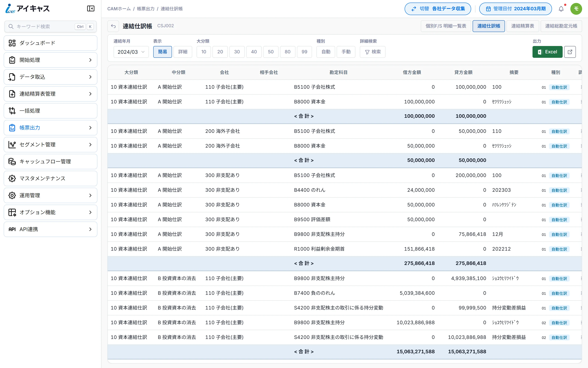The width and height of the screenshot is (588, 368).
Task: Click the オプション機能 sidebar icon
Action: (12, 212)
